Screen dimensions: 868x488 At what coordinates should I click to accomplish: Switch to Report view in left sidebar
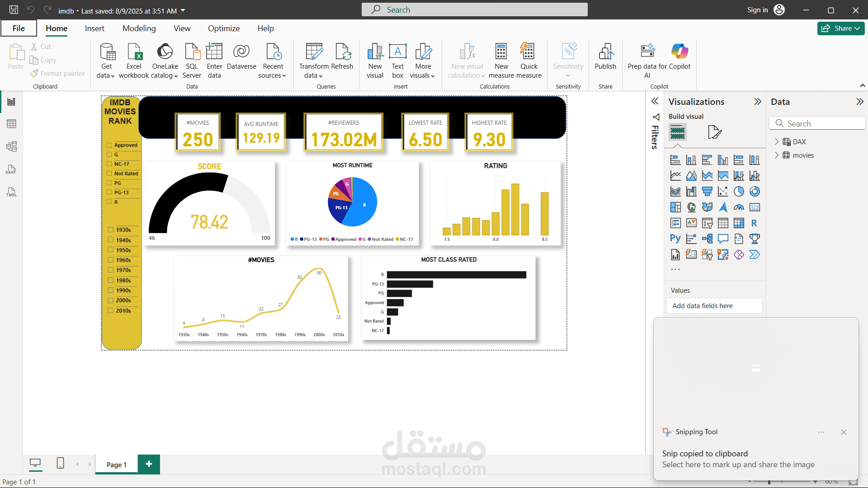click(x=11, y=102)
